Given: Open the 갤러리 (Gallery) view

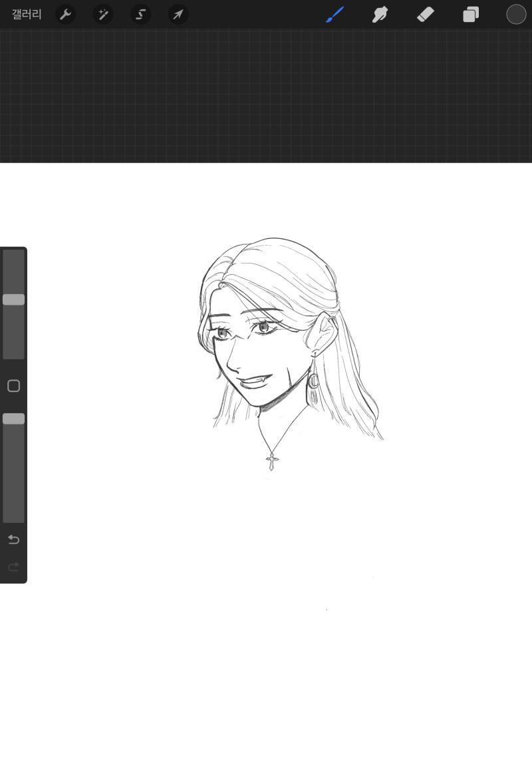Looking at the screenshot, I should (27, 14).
